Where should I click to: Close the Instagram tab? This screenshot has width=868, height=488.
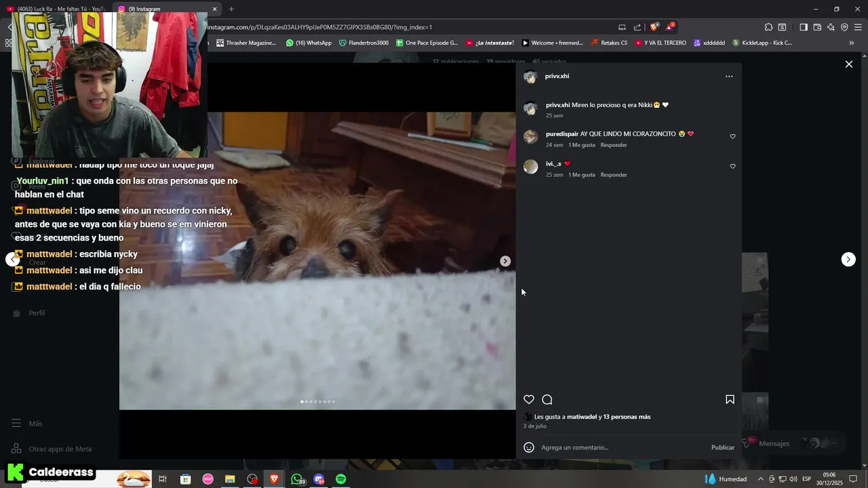click(x=215, y=9)
